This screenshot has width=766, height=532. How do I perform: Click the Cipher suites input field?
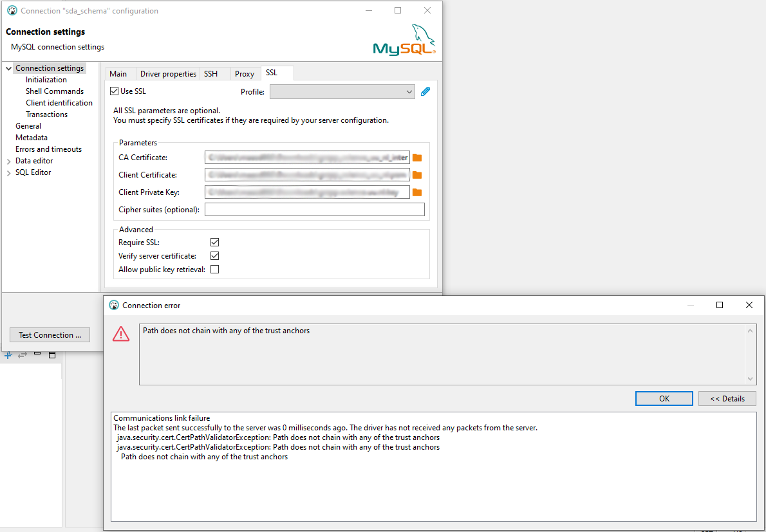(314, 208)
